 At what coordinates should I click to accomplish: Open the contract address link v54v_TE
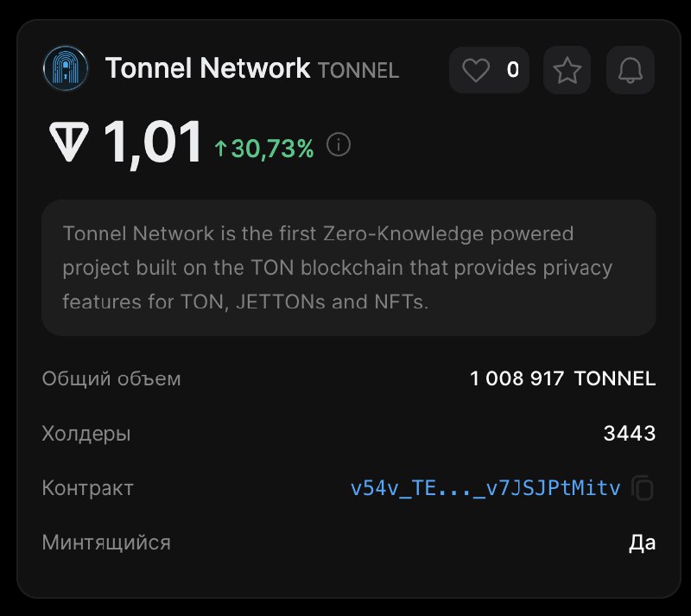tap(485, 488)
